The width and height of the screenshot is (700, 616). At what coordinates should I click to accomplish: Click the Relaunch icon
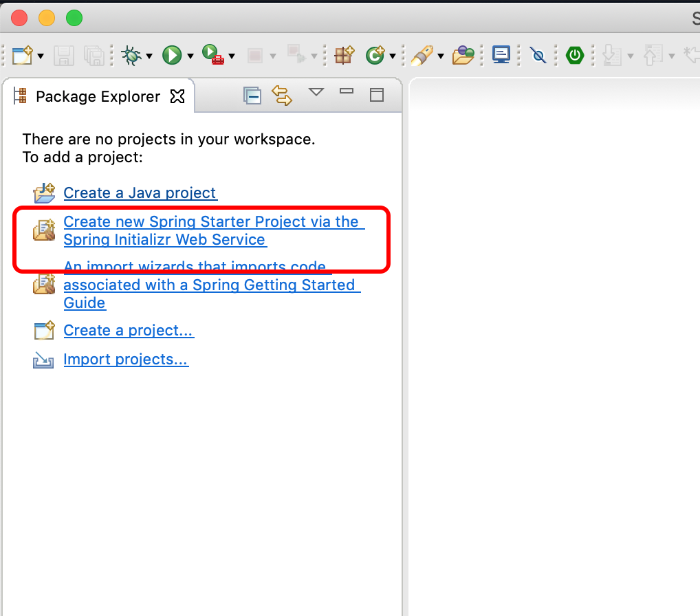click(296, 54)
